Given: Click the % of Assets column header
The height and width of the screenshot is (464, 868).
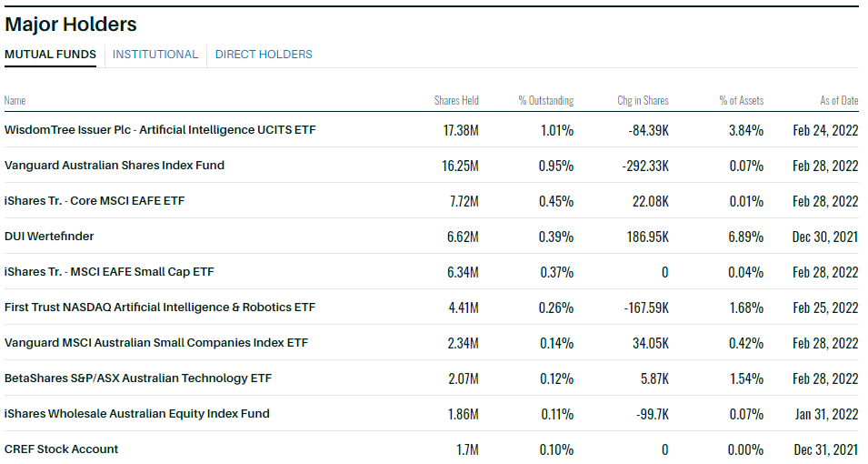Looking at the screenshot, I should click(741, 101).
